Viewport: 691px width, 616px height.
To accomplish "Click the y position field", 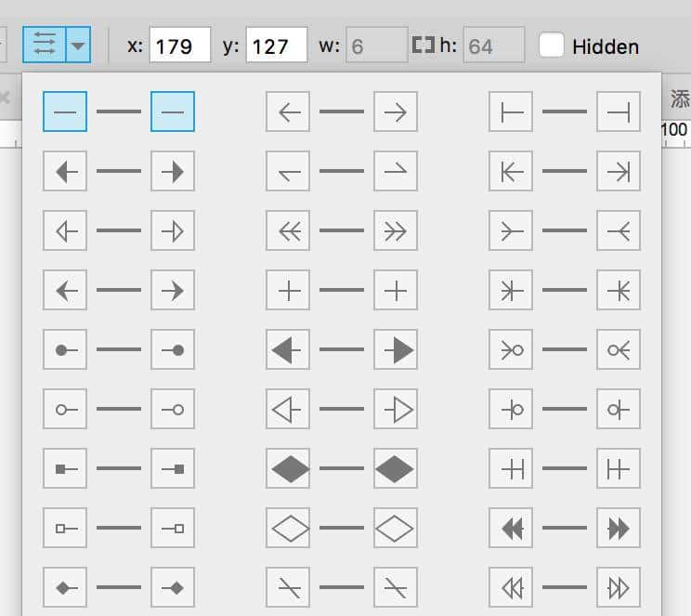I will [276, 46].
